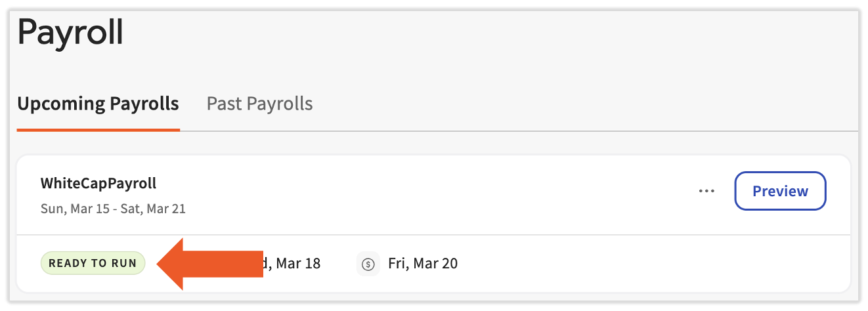Click the READY TO RUN status badge
Viewport: 868px width, 311px height.
(x=93, y=264)
